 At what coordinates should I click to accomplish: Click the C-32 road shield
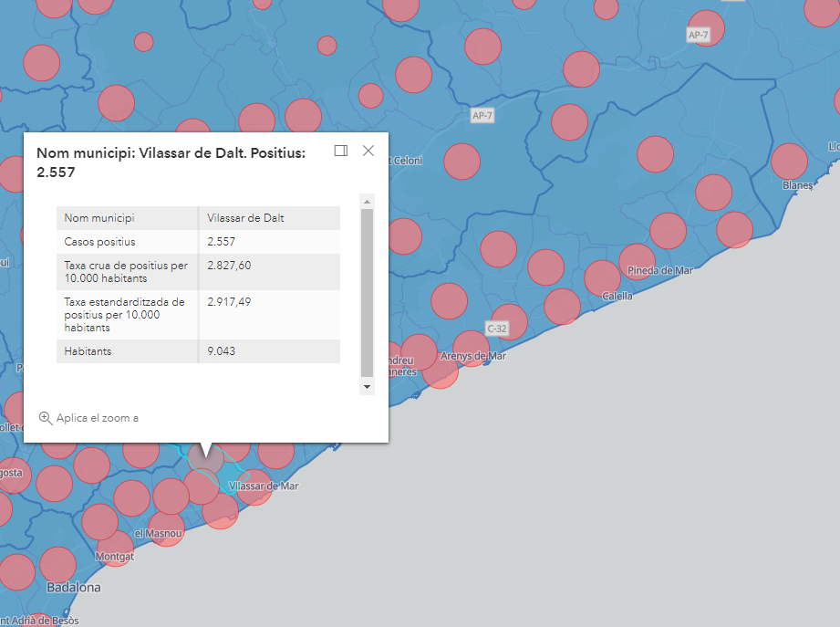click(497, 328)
